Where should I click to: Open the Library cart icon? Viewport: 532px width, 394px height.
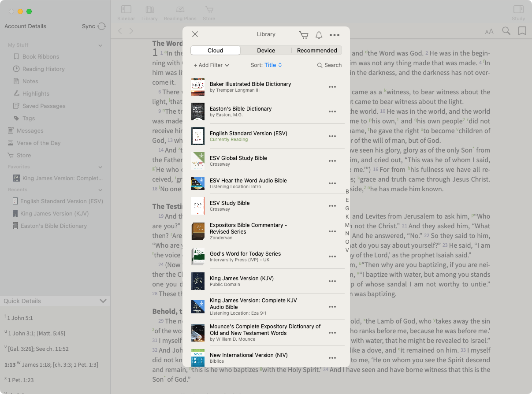[303, 35]
